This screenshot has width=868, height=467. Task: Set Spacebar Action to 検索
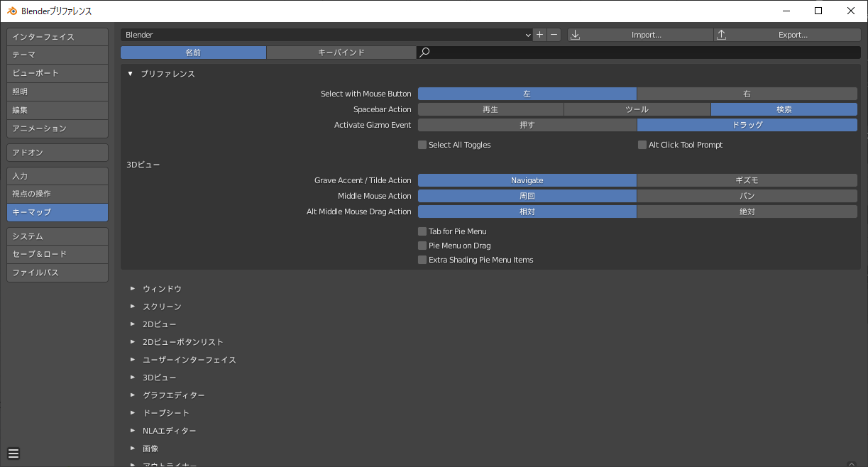(x=784, y=109)
